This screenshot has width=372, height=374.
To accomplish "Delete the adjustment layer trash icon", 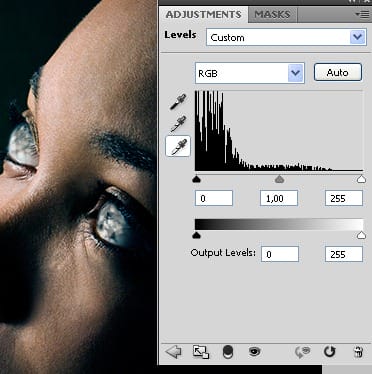I will (x=358, y=352).
